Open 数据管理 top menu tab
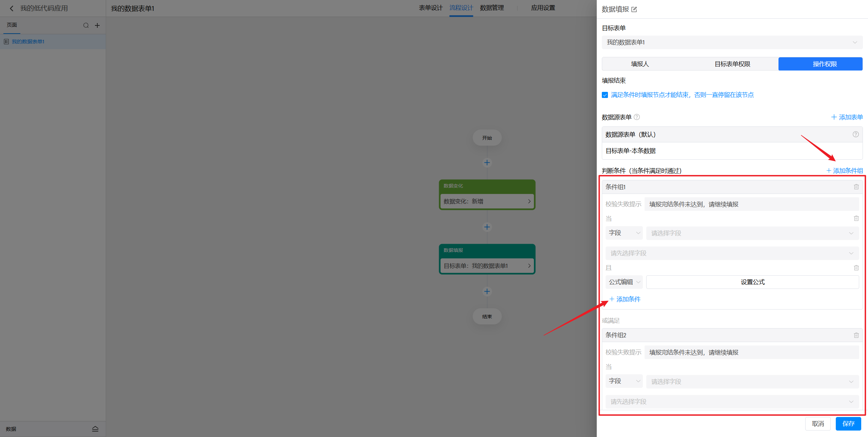This screenshot has width=868, height=437. 492,8
